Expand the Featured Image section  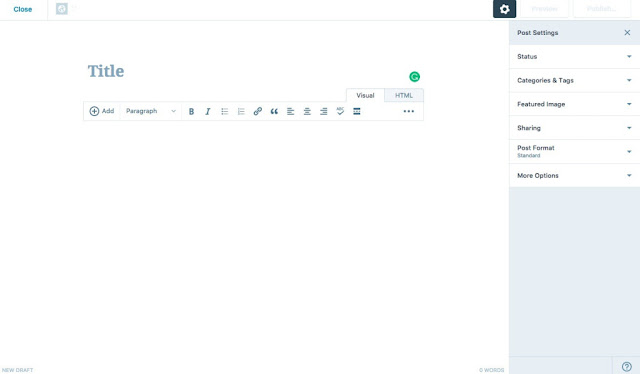(x=574, y=104)
